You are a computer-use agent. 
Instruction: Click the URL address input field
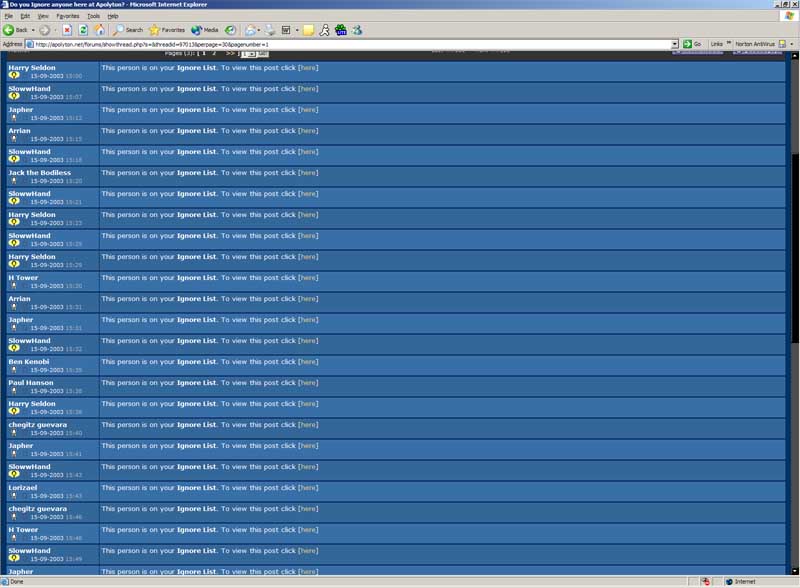pyautogui.click(x=350, y=44)
